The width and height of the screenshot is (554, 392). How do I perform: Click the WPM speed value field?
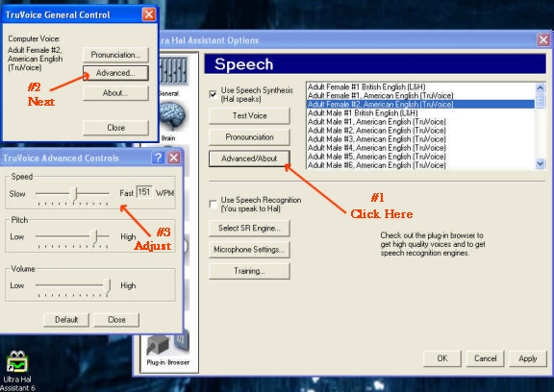(x=144, y=192)
